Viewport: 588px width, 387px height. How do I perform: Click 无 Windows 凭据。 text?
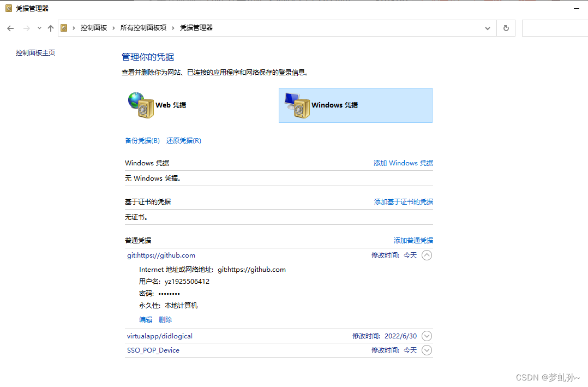coord(153,178)
